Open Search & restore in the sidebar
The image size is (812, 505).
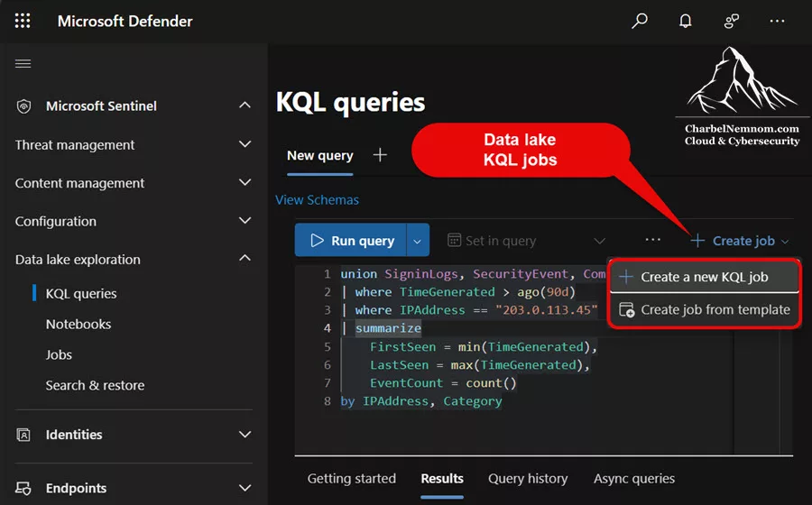coord(95,385)
